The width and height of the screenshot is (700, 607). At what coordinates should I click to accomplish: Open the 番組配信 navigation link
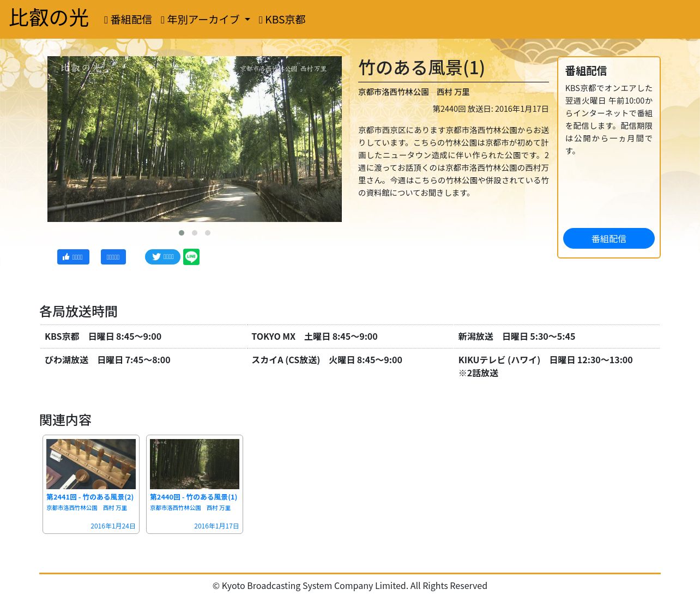click(x=128, y=20)
